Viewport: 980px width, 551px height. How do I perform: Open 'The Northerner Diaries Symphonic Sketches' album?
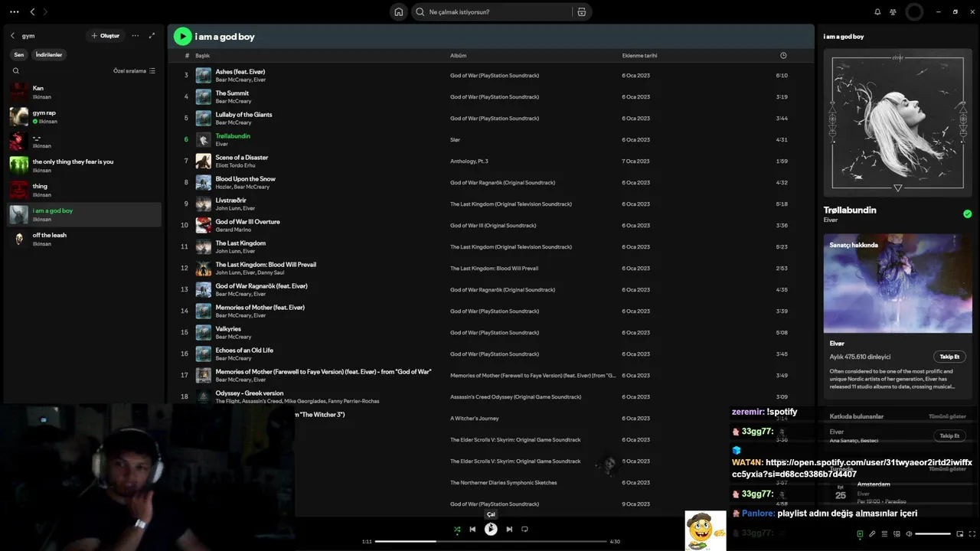(x=503, y=482)
